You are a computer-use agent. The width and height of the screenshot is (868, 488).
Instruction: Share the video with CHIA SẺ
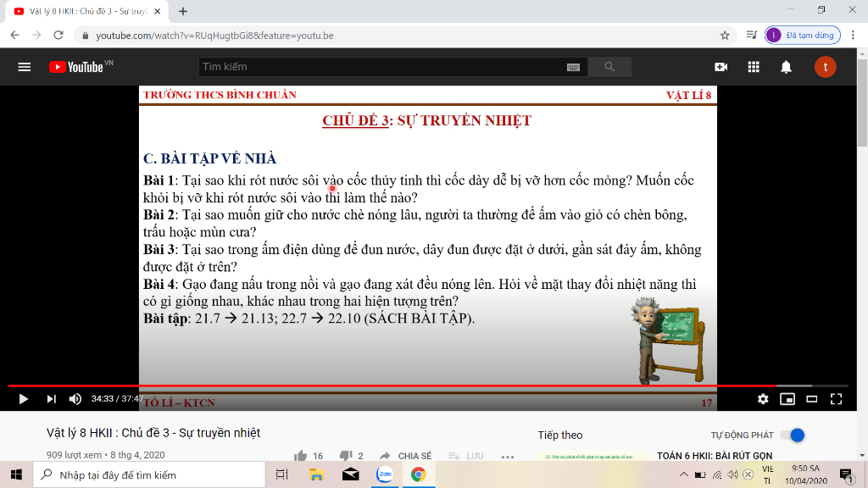pyautogui.click(x=406, y=456)
